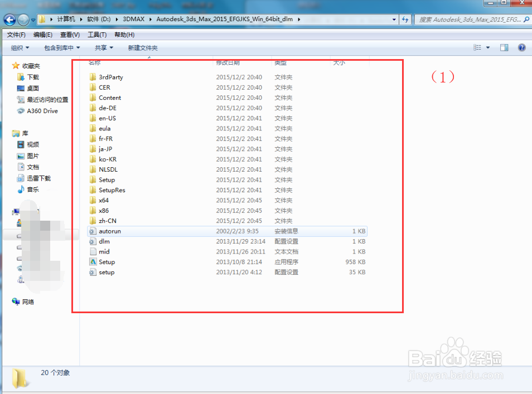Viewport: 532px width, 394px height.
Task: Select the mid text document icon
Action: pyautogui.click(x=93, y=251)
